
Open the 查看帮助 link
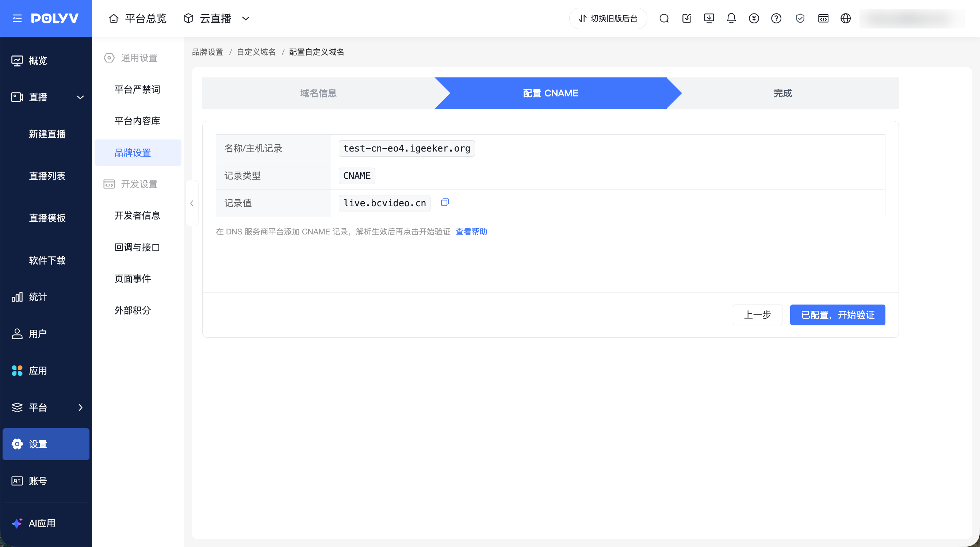pos(471,232)
